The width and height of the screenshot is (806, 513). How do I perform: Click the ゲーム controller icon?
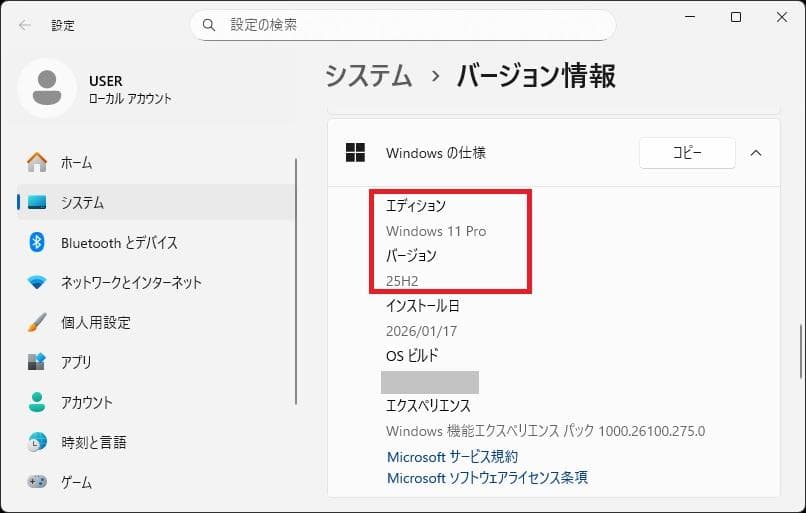[36, 482]
